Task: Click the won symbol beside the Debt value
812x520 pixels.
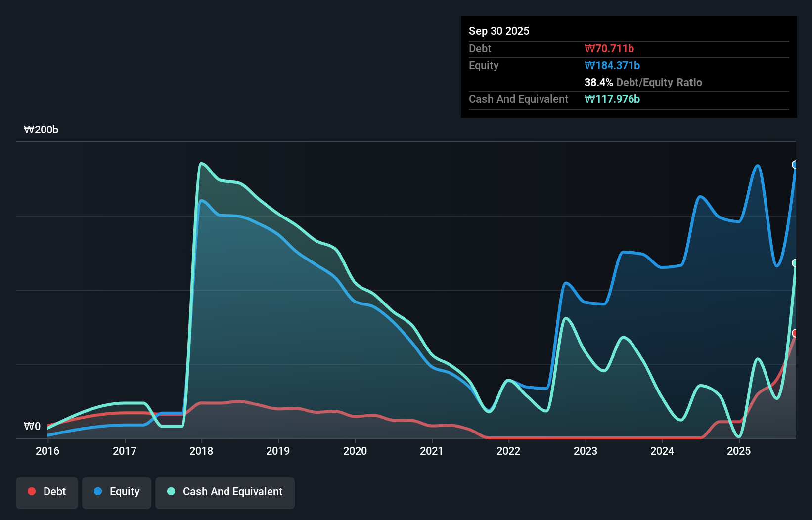Action: coord(589,48)
